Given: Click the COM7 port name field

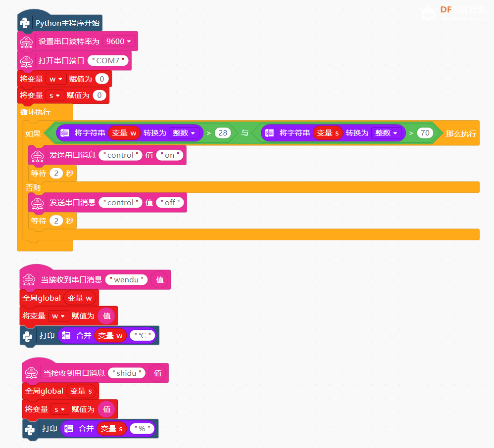Looking at the screenshot, I should click(x=108, y=61).
